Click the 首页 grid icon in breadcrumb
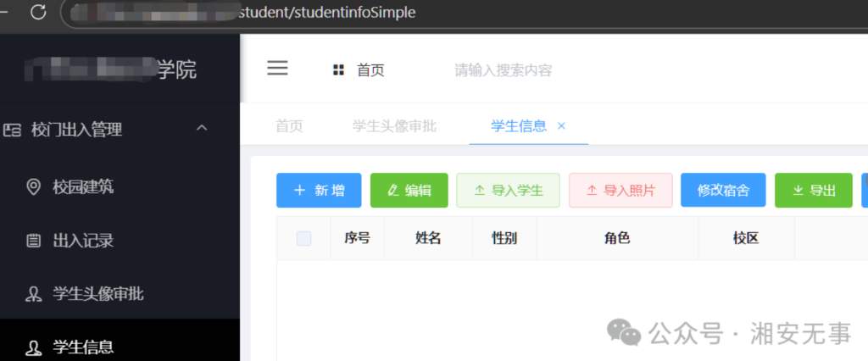This screenshot has width=868, height=361. (339, 70)
